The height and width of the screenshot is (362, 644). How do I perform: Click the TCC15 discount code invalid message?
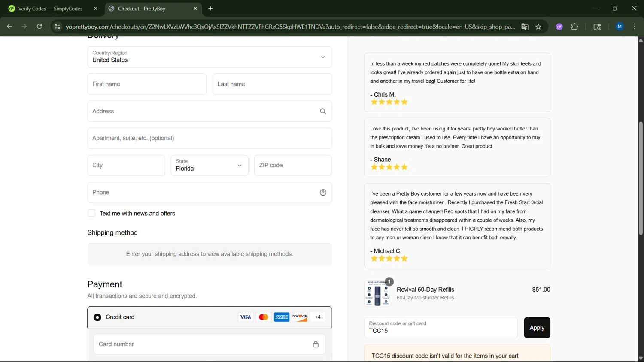(445, 356)
